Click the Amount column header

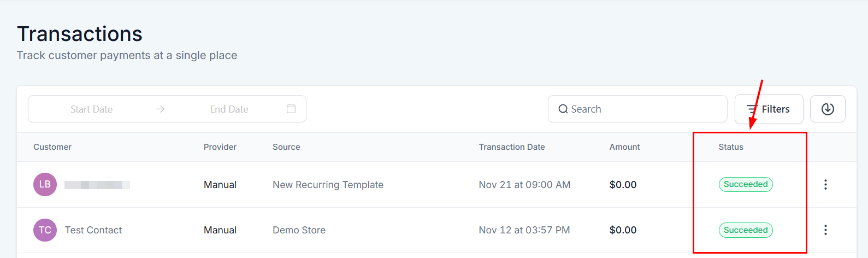point(624,147)
